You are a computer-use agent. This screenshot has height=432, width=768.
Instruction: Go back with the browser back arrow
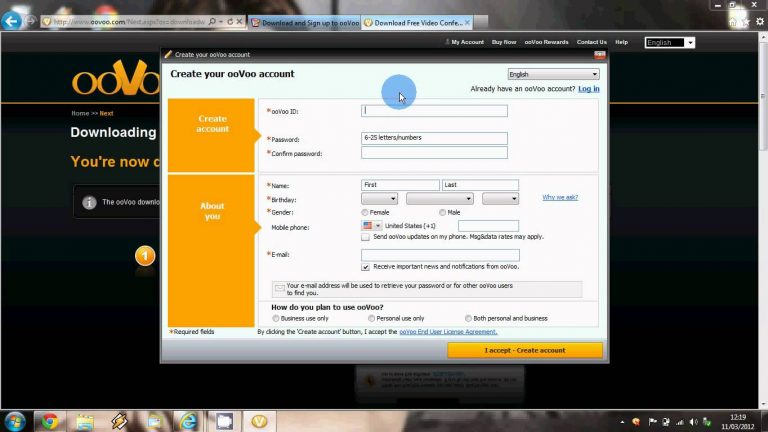point(11,21)
